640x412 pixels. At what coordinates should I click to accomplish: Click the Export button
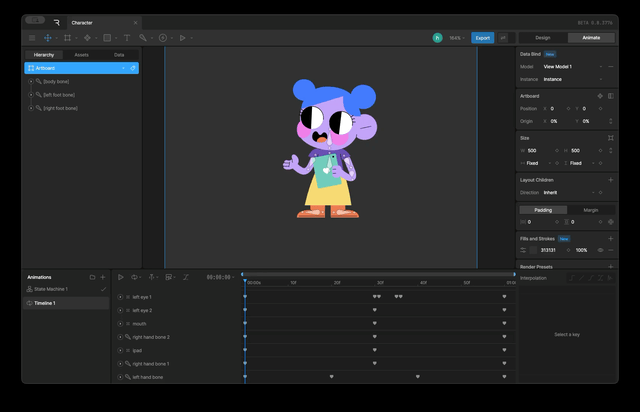tap(482, 38)
